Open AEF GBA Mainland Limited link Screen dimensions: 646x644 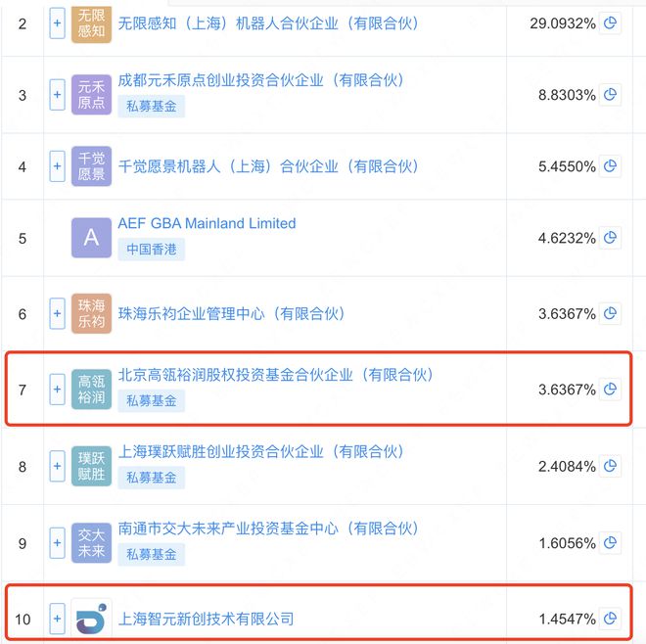(x=207, y=223)
